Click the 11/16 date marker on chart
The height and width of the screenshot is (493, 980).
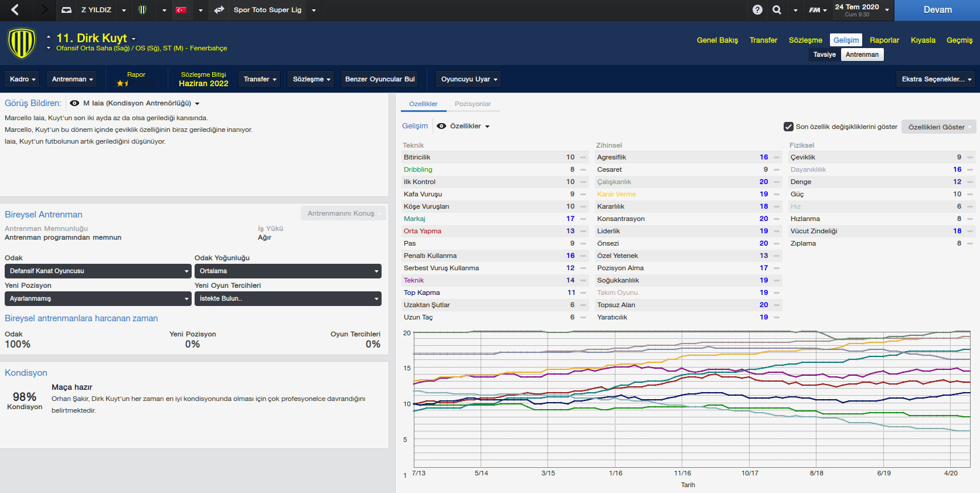click(x=682, y=473)
